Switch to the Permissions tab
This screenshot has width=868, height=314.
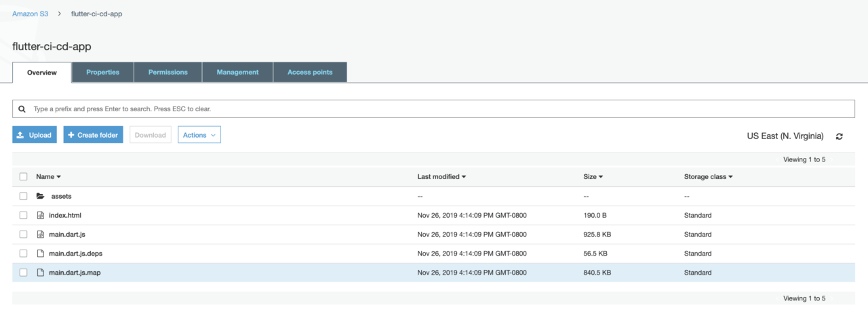(167, 73)
